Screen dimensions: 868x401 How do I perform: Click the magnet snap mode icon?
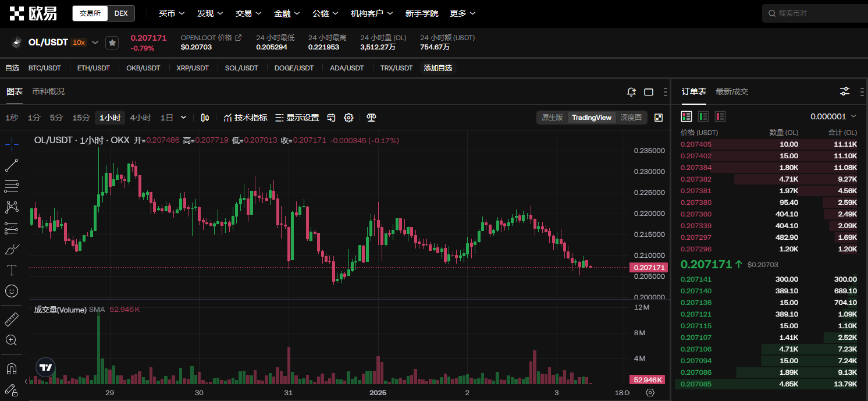[x=12, y=368]
